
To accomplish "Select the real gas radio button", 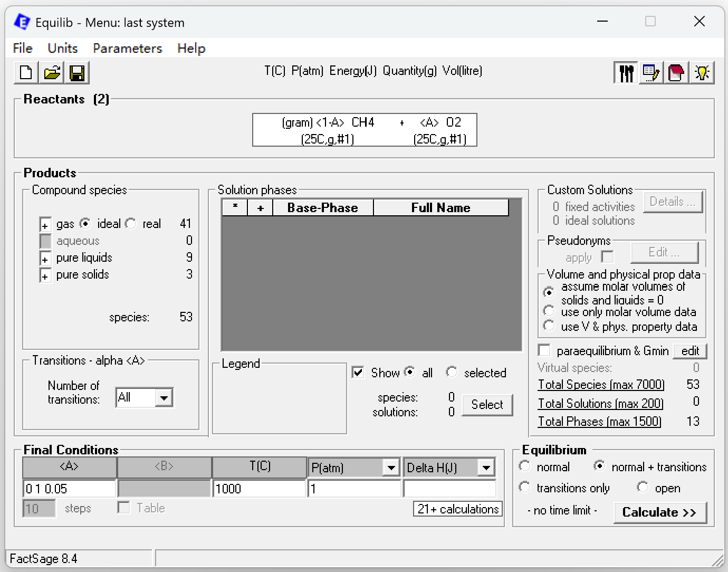I will click(x=131, y=224).
